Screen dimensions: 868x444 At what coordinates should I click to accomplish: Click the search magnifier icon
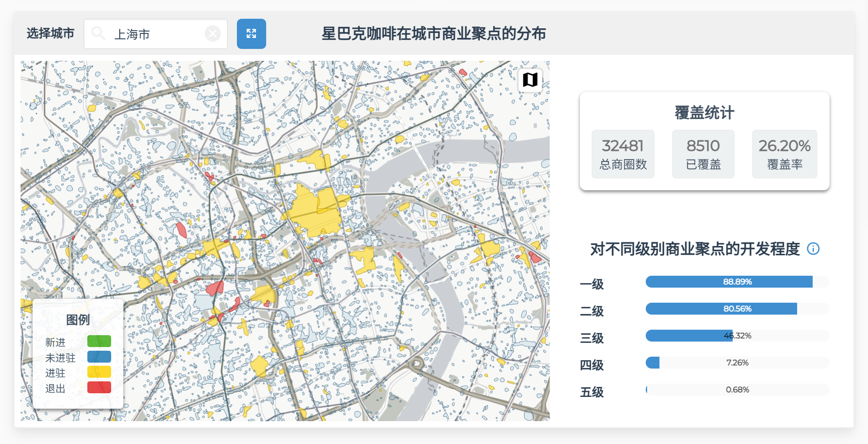point(98,33)
